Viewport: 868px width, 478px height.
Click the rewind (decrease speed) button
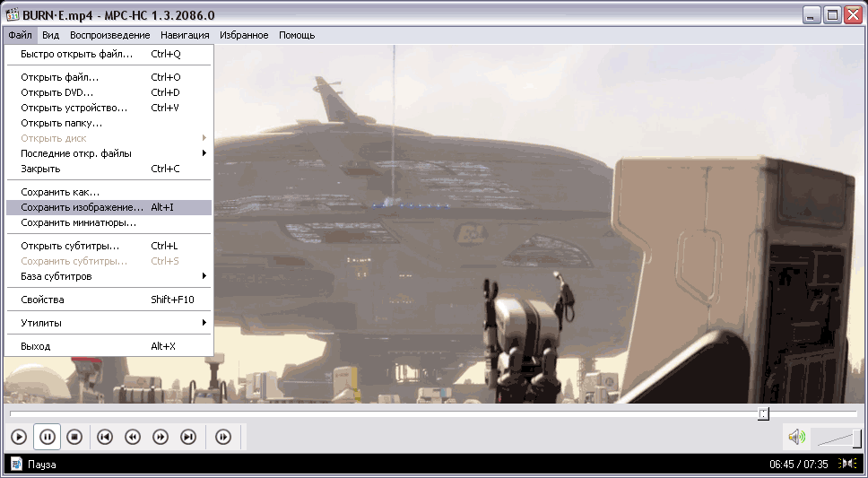tap(133, 437)
